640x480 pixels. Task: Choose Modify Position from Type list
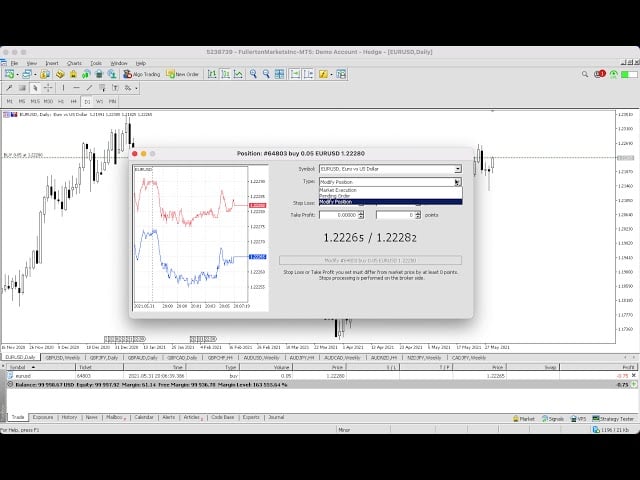coord(391,202)
